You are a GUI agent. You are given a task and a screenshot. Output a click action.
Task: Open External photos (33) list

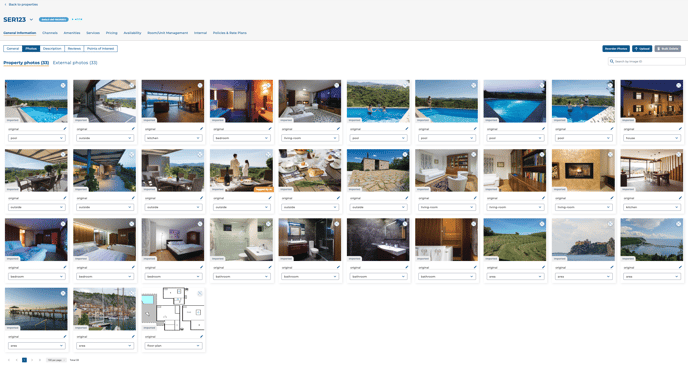coord(75,63)
